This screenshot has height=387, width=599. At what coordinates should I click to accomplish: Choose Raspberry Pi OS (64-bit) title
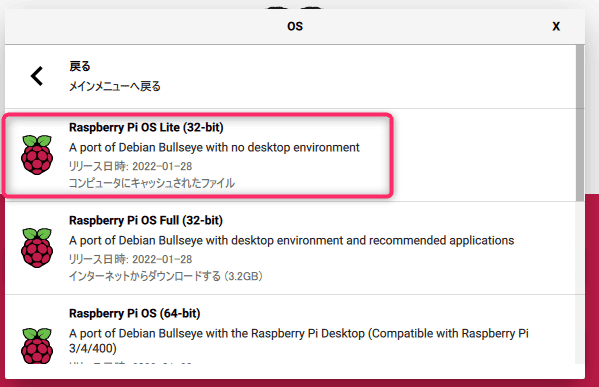[134, 313]
